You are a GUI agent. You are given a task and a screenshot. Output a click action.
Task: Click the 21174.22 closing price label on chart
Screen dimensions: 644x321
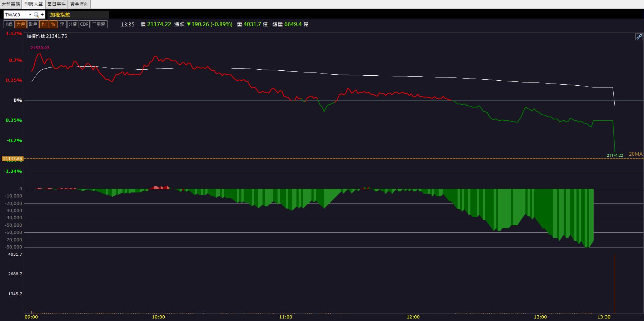[615, 155]
